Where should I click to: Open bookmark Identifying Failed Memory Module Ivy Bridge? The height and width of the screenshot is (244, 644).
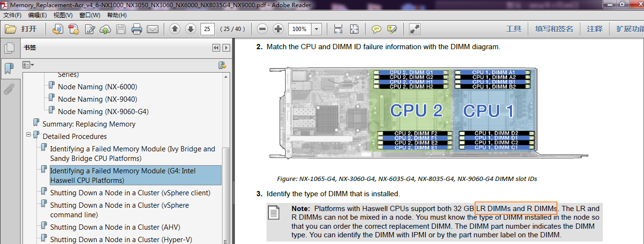tap(133, 154)
